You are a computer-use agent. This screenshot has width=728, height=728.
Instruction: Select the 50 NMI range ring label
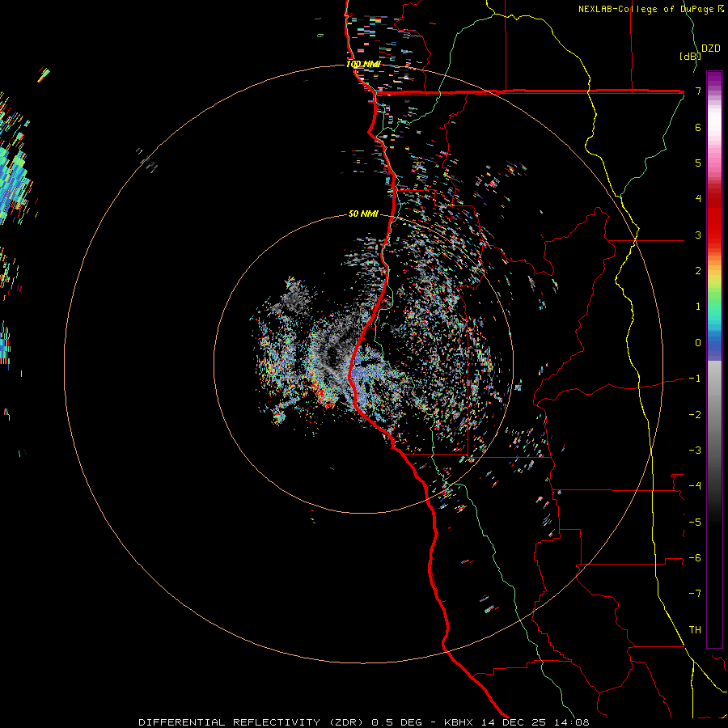point(363,214)
